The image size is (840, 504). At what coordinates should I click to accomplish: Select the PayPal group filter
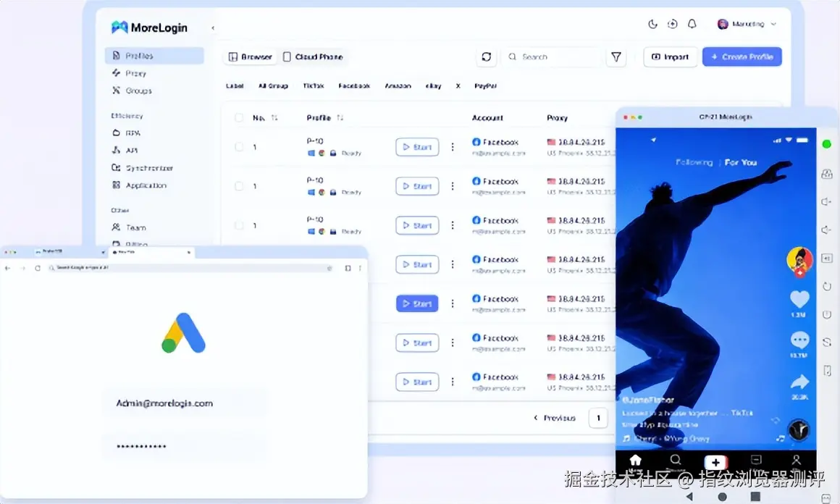(x=485, y=85)
